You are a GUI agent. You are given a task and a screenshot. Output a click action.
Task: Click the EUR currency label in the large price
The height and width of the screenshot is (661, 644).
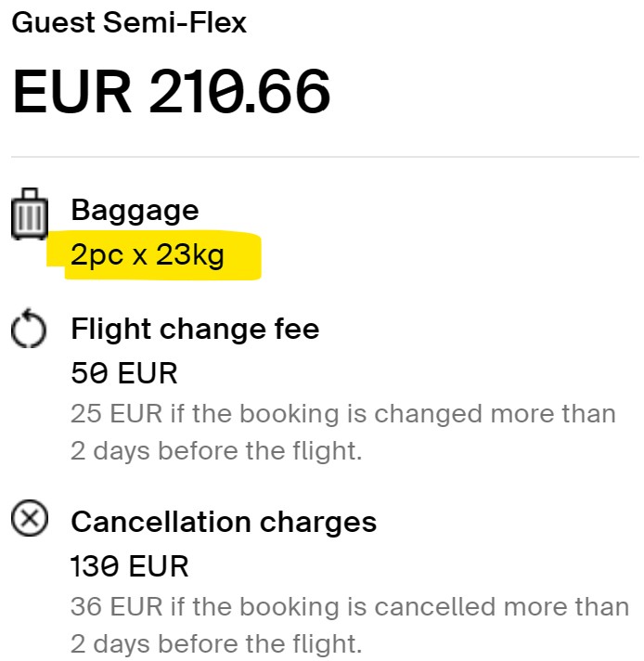[x=72, y=92]
